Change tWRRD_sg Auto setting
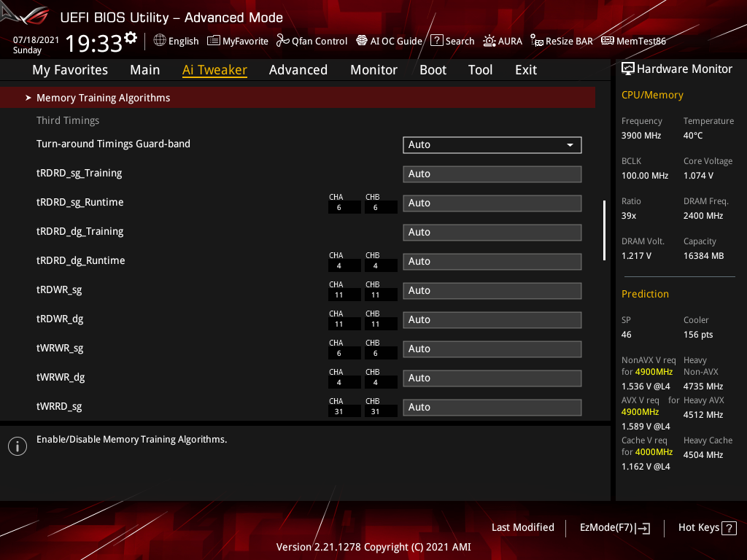The image size is (747, 560). [492, 407]
